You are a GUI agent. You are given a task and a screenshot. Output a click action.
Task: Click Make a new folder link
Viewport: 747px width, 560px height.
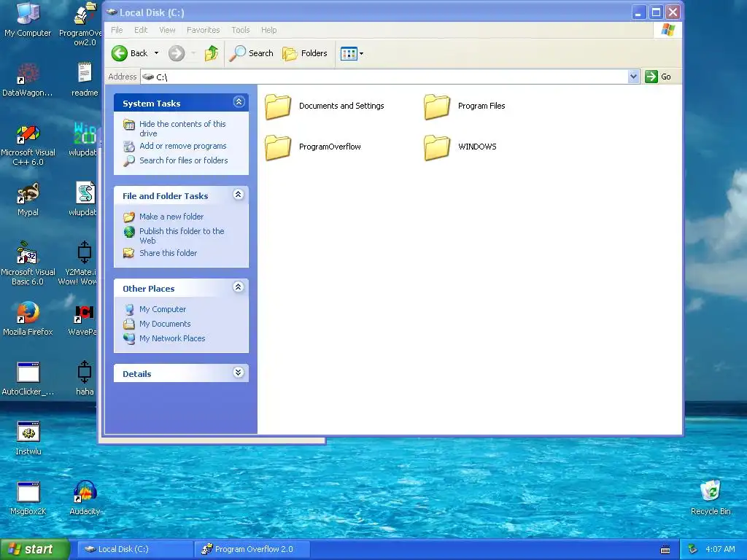[171, 217]
